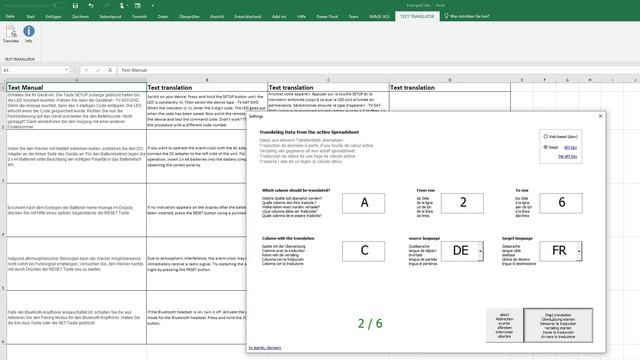Open the Datei tab
This screenshot has width=640, height=360.
tap(10, 16)
